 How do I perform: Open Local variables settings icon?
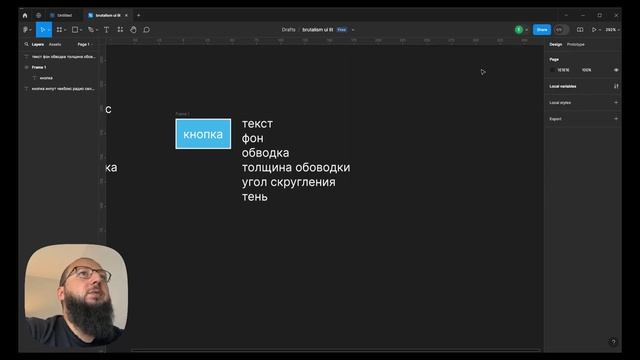616,86
